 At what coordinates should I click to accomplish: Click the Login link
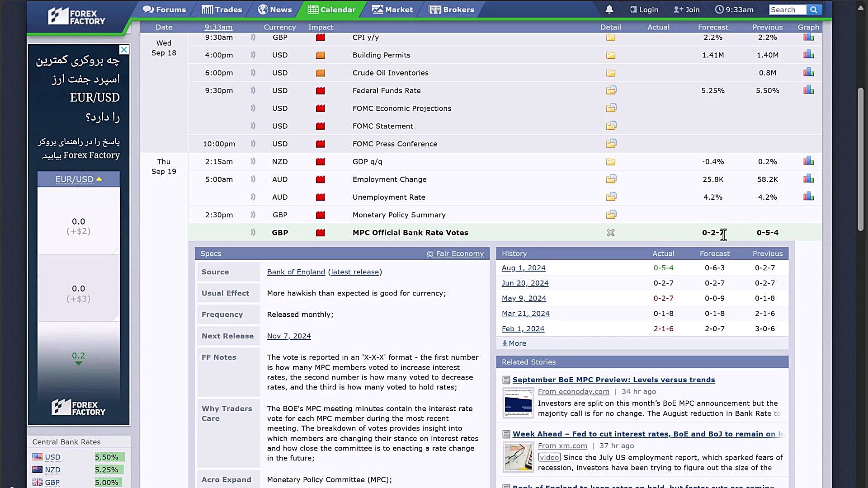644,9
